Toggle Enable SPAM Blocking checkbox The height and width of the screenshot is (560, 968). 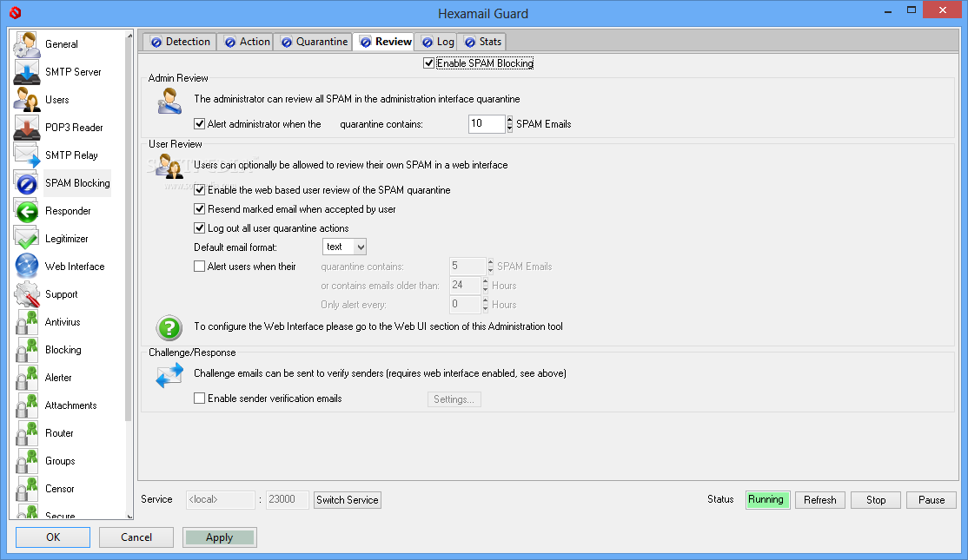tap(428, 63)
